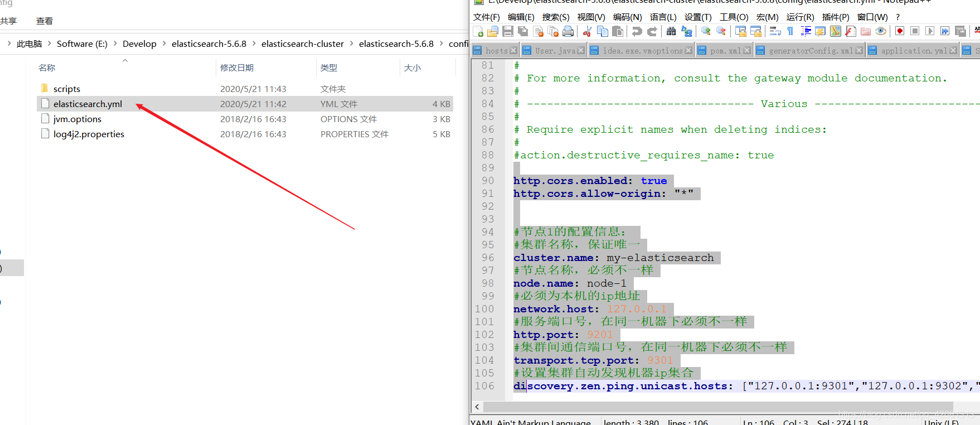Open the Replace dialog icon

tap(686, 31)
